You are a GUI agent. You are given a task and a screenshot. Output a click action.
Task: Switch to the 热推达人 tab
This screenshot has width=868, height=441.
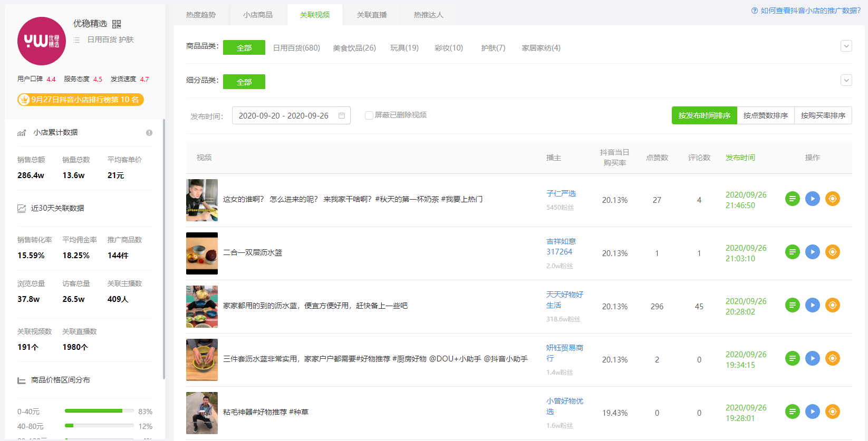[429, 15]
